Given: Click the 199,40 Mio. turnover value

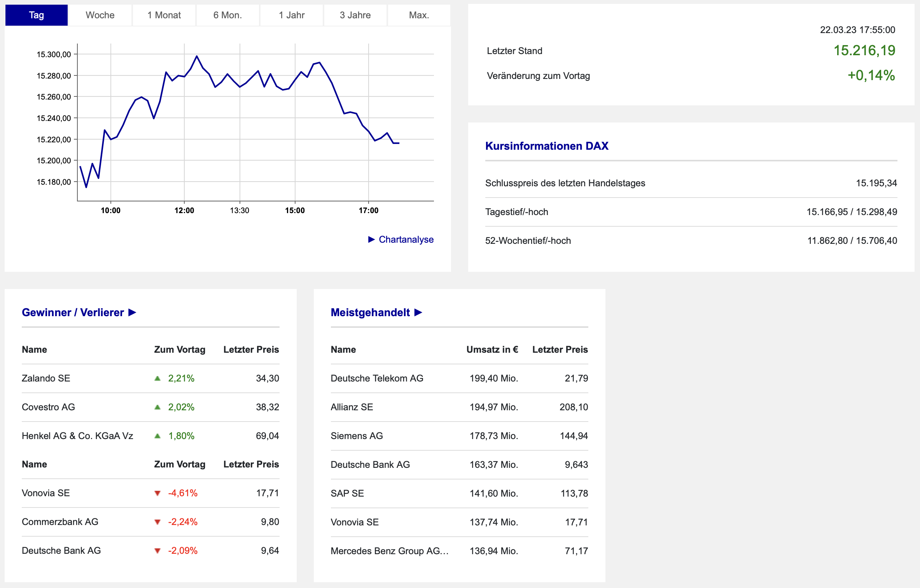Looking at the screenshot, I should (494, 378).
